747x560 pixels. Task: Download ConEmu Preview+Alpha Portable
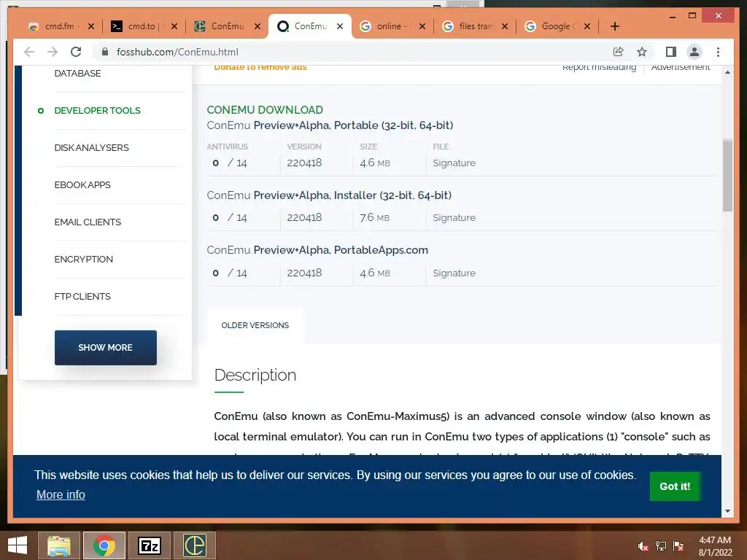tap(330, 125)
